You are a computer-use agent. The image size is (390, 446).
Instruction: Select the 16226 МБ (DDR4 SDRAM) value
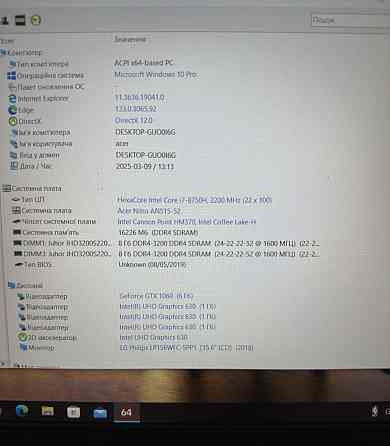158,232
